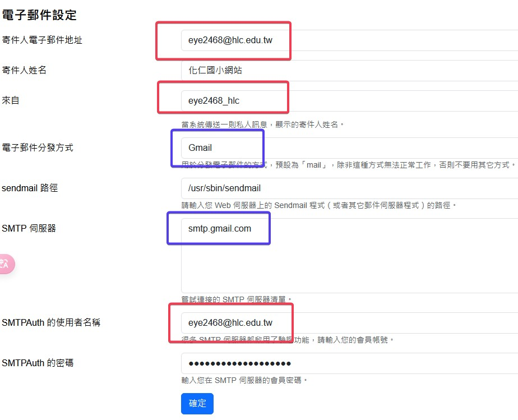Select the SMTPAuth 的使用者名稱 input field

pyautogui.click(x=348, y=323)
